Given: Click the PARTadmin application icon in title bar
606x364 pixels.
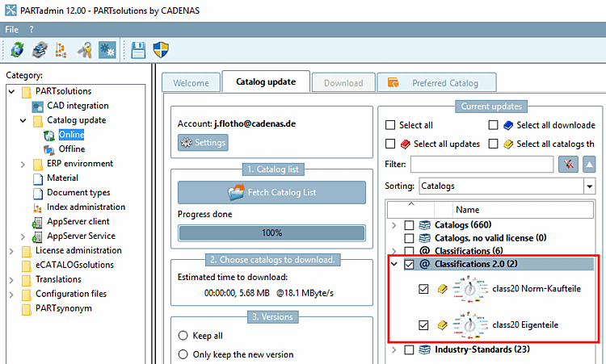Looking at the screenshot, I should [x=11, y=10].
